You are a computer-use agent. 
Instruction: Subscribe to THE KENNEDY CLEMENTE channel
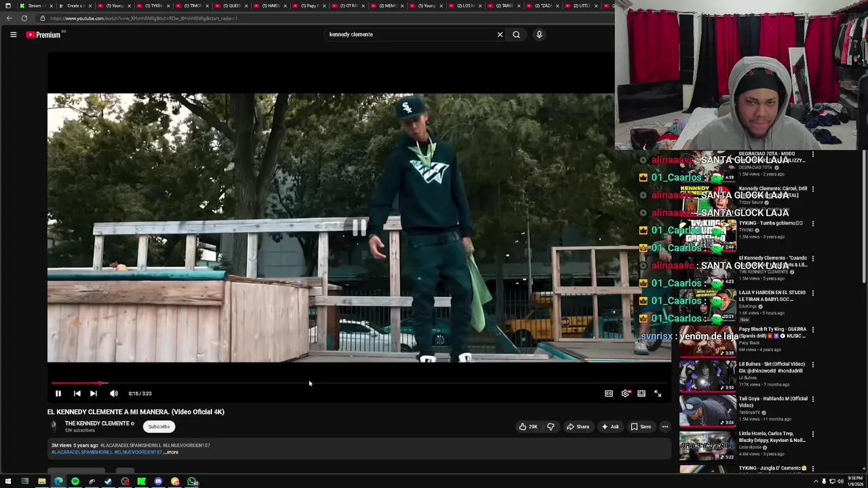pyautogui.click(x=159, y=426)
